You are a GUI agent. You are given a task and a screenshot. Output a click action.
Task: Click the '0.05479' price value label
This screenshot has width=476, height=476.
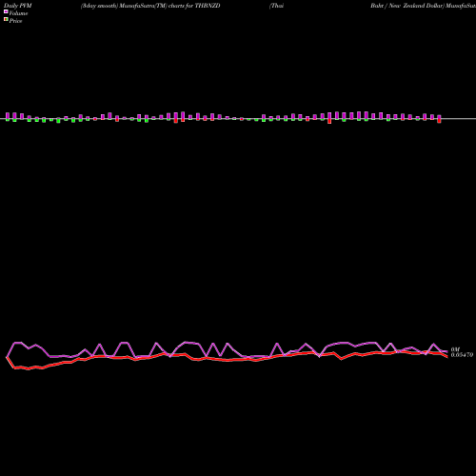coord(462,355)
